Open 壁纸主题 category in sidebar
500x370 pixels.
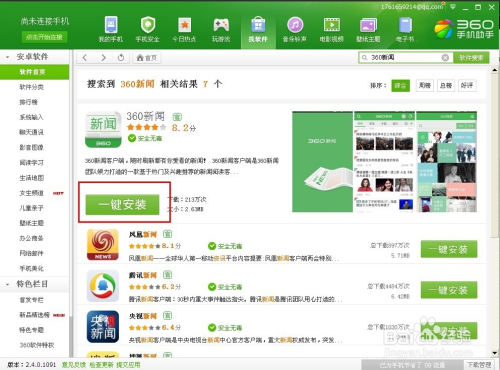(x=32, y=223)
